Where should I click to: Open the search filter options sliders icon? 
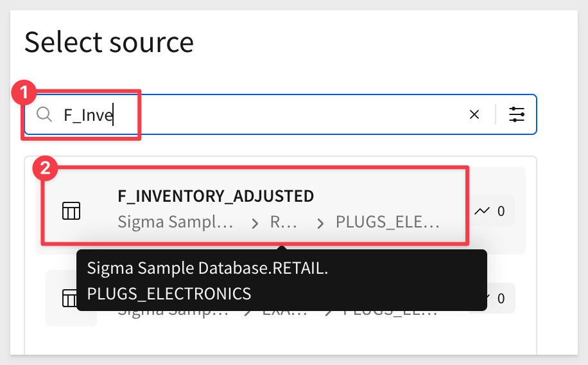(x=516, y=114)
